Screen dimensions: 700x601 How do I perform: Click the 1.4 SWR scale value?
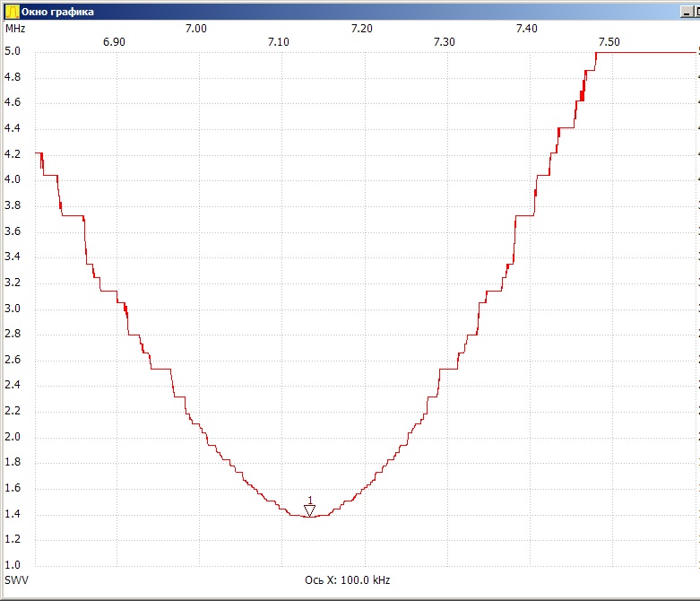click(x=13, y=514)
